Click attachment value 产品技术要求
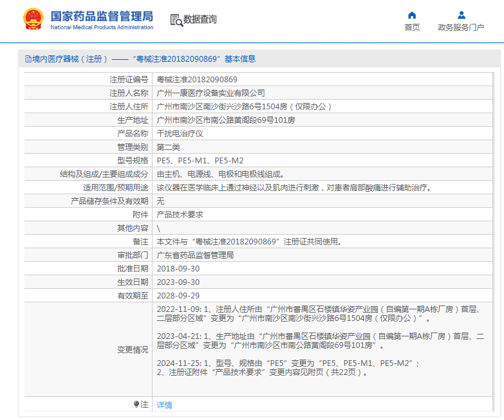 click(180, 214)
